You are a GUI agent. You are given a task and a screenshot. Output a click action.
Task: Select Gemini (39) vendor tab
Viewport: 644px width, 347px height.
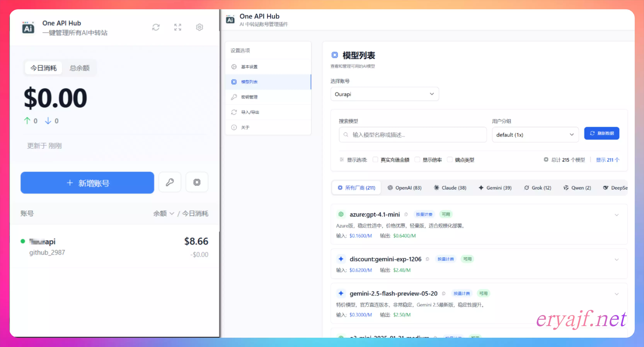(x=495, y=188)
